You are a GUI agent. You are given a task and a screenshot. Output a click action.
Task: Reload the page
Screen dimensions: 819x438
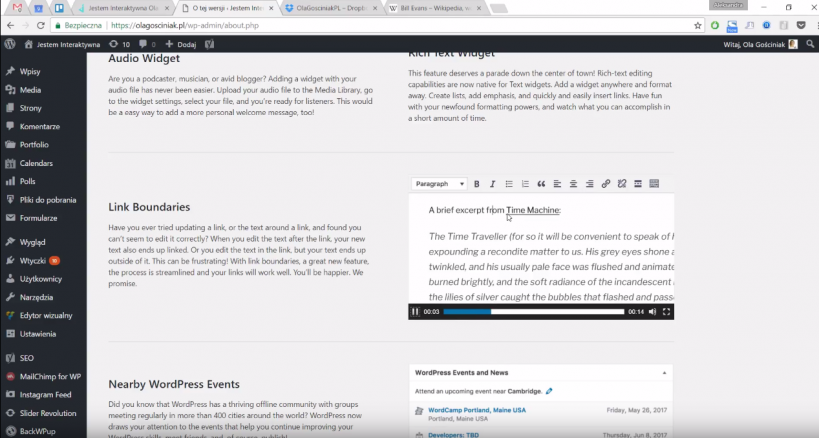[x=41, y=25]
